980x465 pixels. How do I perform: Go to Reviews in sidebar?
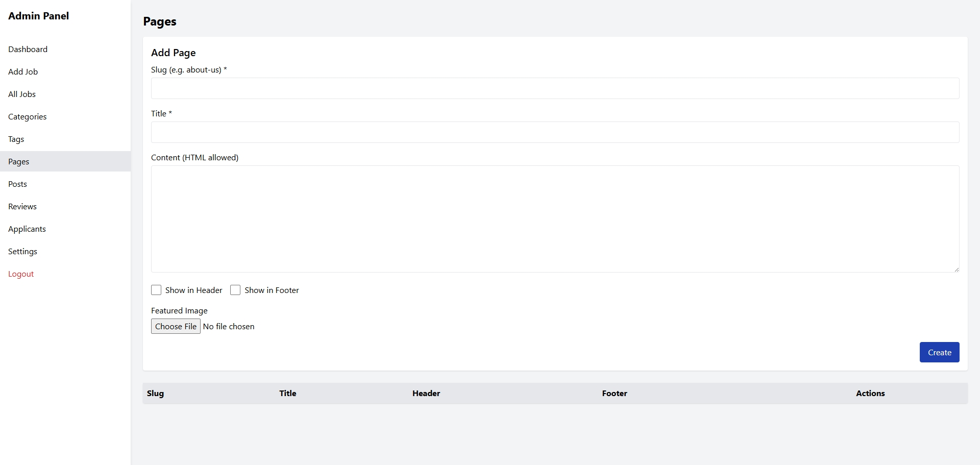click(22, 206)
